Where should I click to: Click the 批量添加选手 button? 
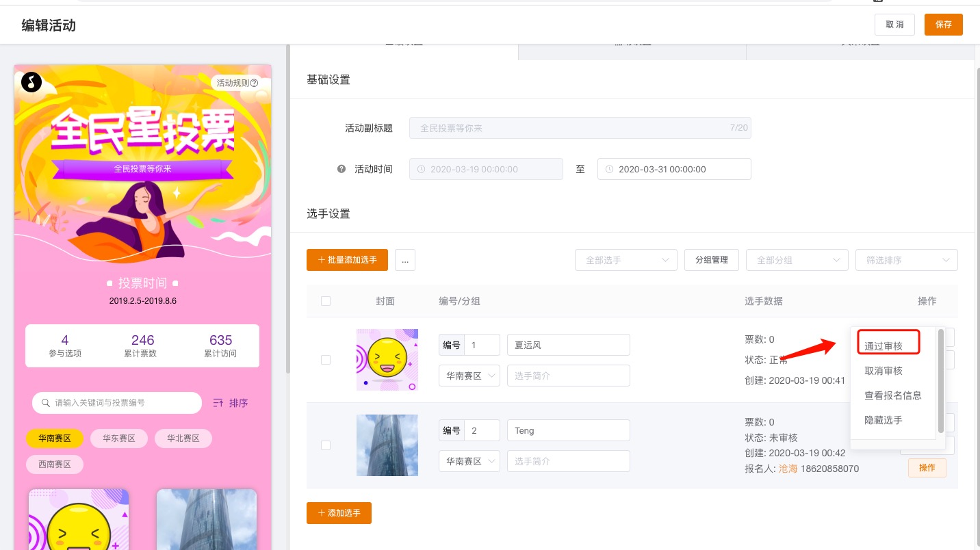[347, 260]
